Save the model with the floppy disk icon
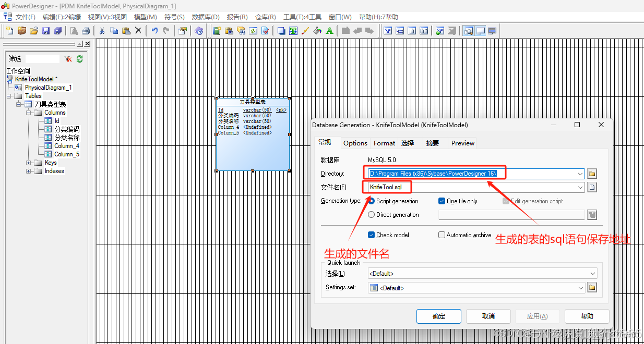This screenshot has height=344, width=644. [x=46, y=31]
